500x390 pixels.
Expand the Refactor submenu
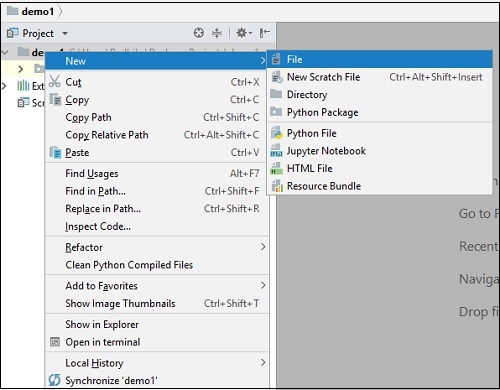[157, 247]
